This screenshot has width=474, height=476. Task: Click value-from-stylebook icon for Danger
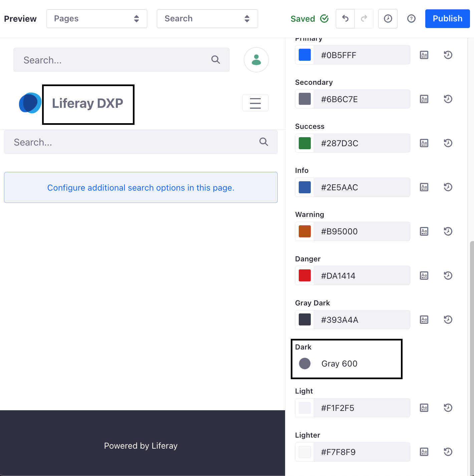point(424,275)
